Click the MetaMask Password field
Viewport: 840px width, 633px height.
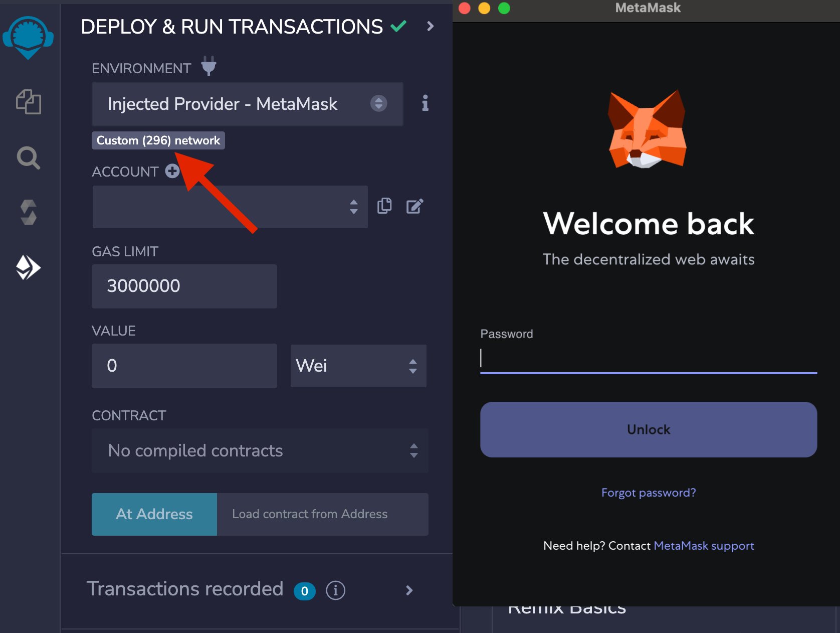click(x=649, y=358)
